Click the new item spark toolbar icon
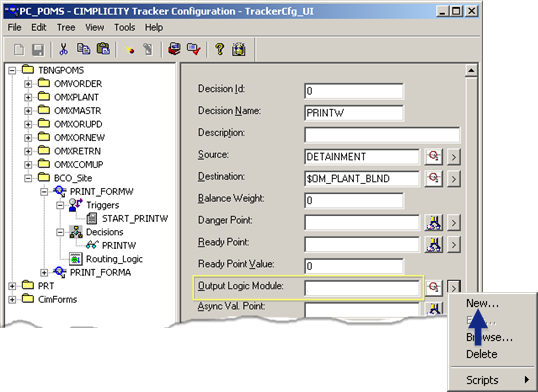The image size is (538, 392). [130, 50]
